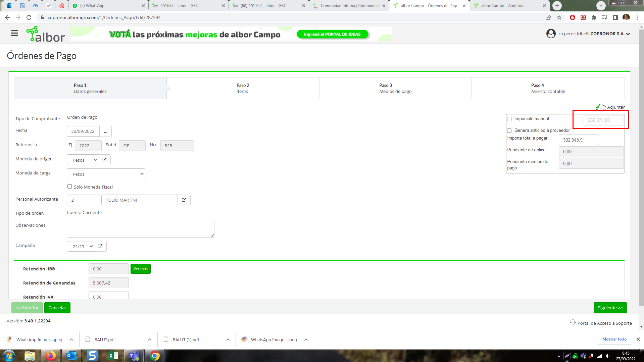
Task: Switch to #51687 - albor - GBC tab
Action: pos(189,6)
